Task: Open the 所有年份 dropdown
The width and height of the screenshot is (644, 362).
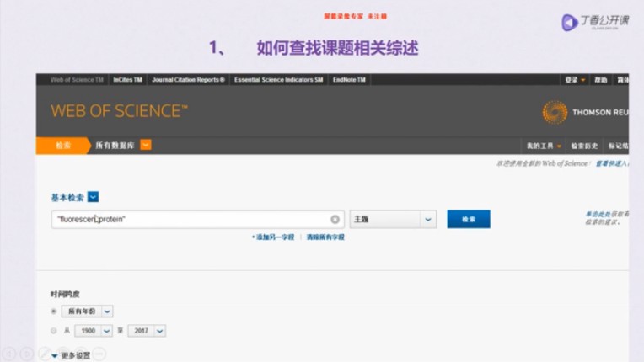Action: point(87,311)
